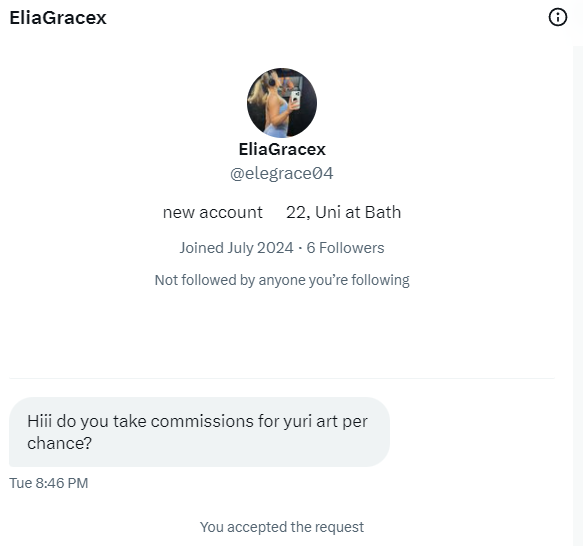Click 'You accepted the request' notice
Viewport: 583px width, 546px height.
click(x=282, y=527)
